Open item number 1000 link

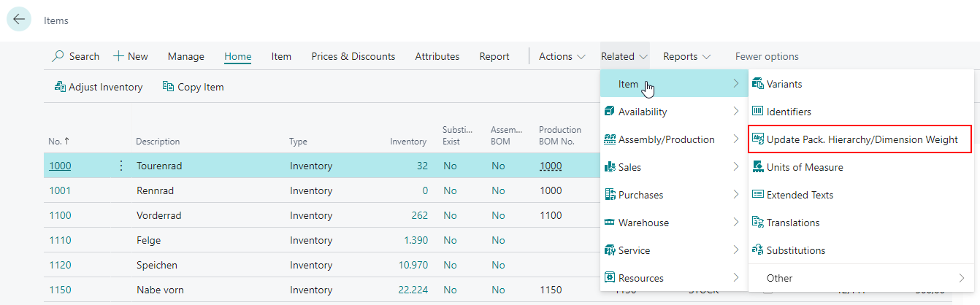60,166
